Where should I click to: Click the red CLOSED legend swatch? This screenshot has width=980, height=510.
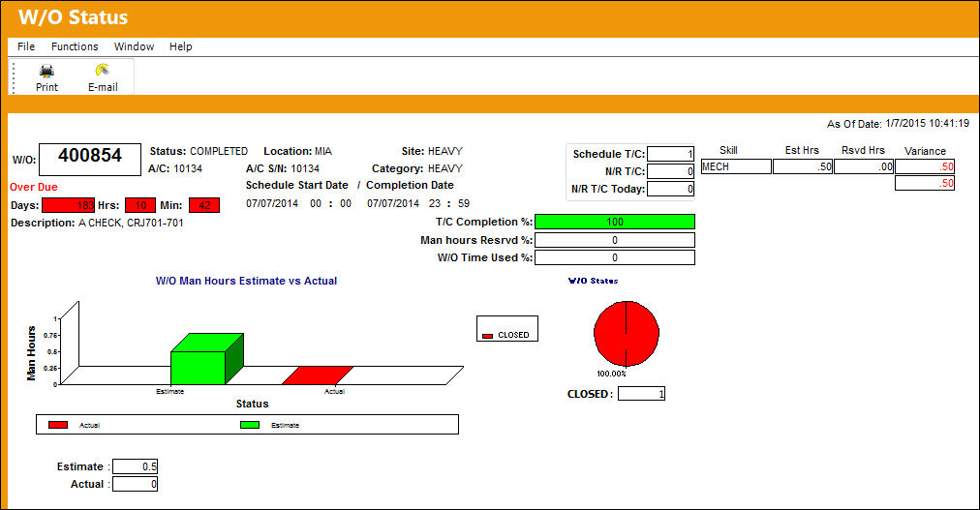[x=487, y=336]
